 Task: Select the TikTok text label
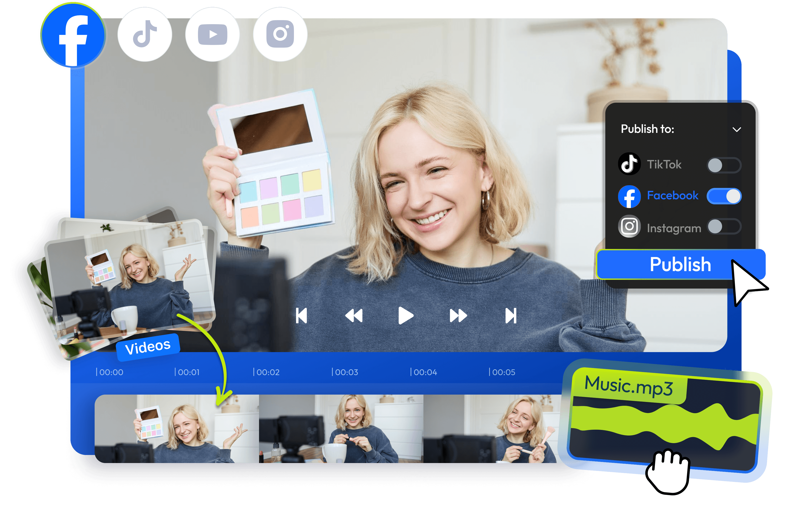pyautogui.click(x=664, y=164)
